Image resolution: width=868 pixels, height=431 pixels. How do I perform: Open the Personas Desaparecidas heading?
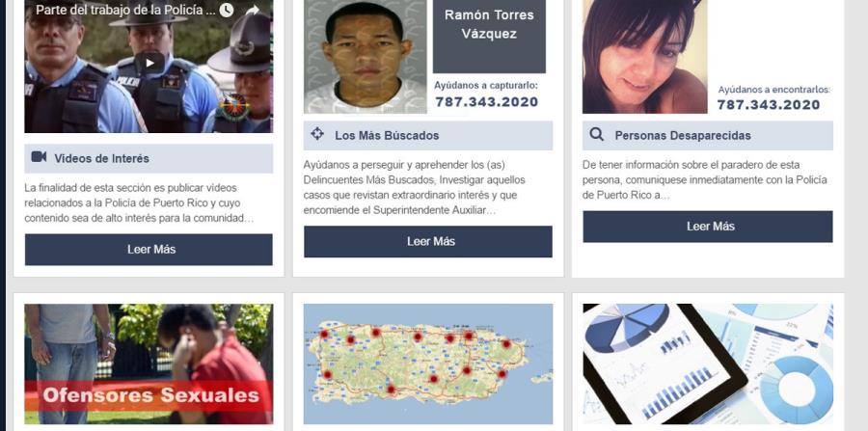[x=683, y=136]
